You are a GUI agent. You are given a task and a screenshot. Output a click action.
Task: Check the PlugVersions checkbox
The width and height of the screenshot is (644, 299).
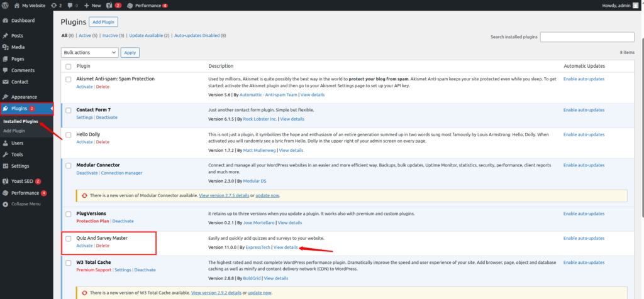click(69, 214)
